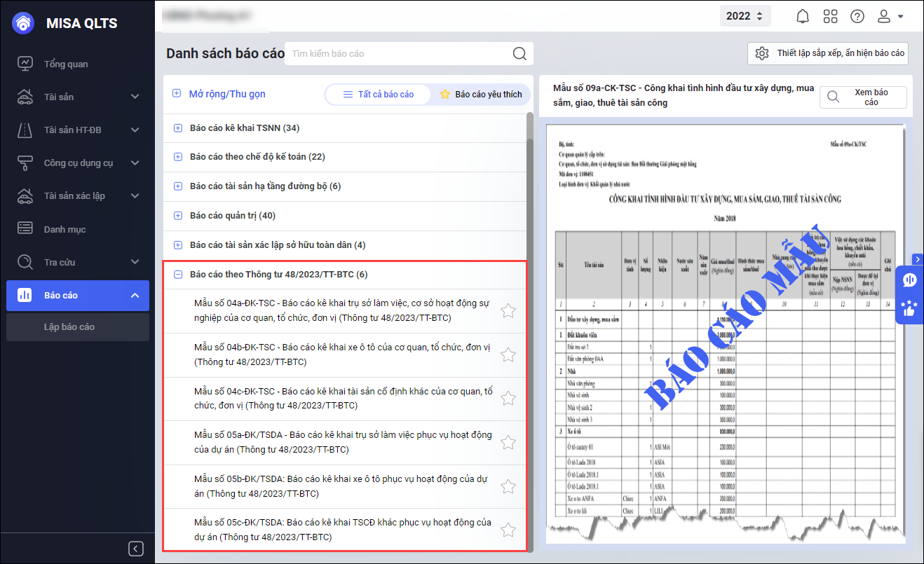Select the Tất cả báo cáo tab

(x=379, y=95)
